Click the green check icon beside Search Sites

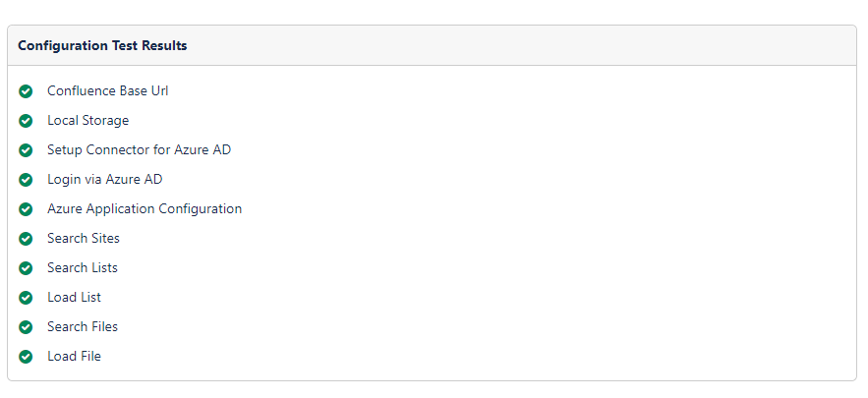[26, 239]
